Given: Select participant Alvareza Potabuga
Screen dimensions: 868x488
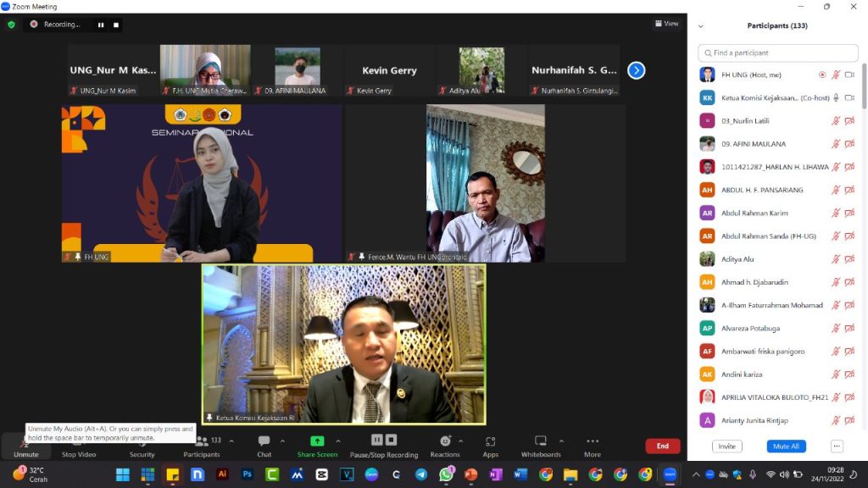Looking at the screenshot, I should 778,328.
